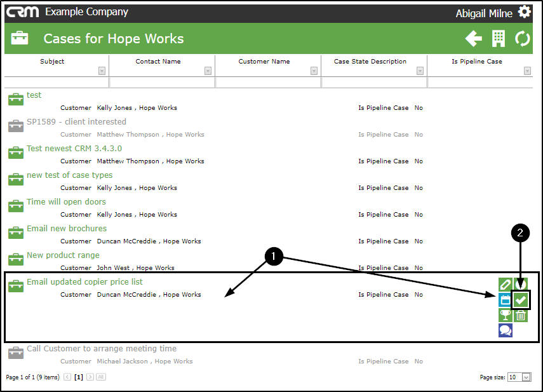Click the John West , Hope Works text
Screen dimensions: 543x392
click(x=135, y=267)
